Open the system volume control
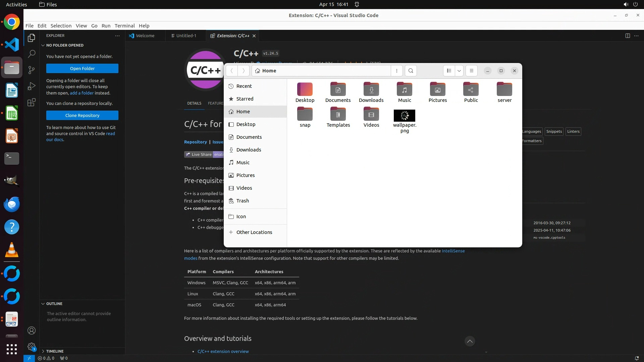This screenshot has height=362, width=644. coord(626,4)
